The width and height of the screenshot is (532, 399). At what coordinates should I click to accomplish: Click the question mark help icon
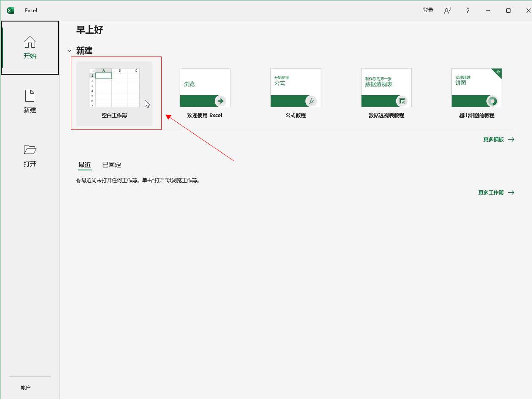tap(467, 11)
